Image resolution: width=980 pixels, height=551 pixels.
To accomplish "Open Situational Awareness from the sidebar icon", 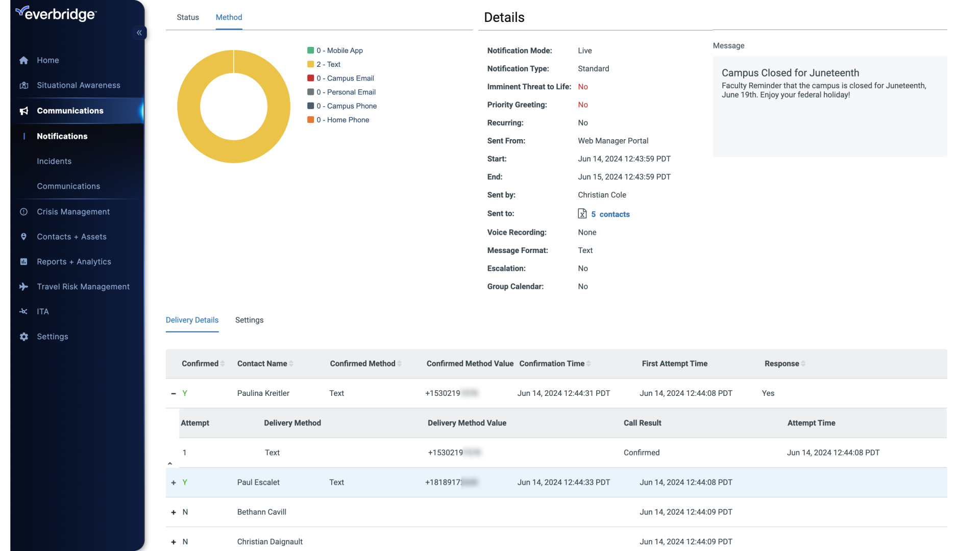I will click(x=24, y=85).
